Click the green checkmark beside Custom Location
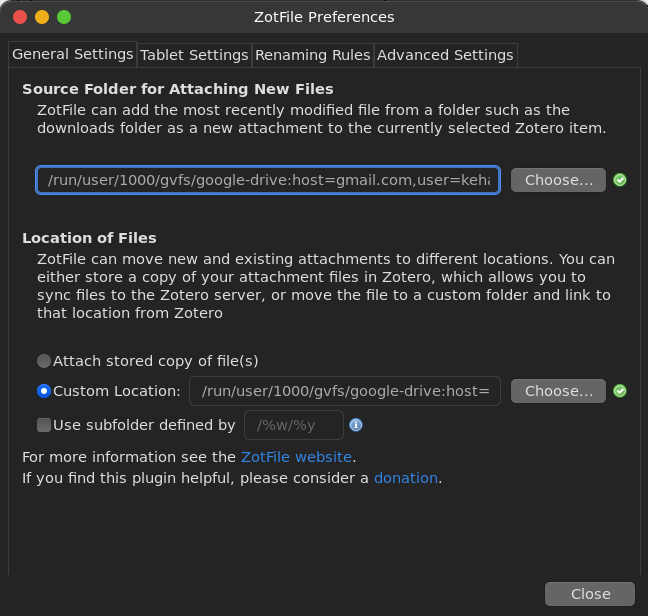The width and height of the screenshot is (648, 616). coord(620,391)
